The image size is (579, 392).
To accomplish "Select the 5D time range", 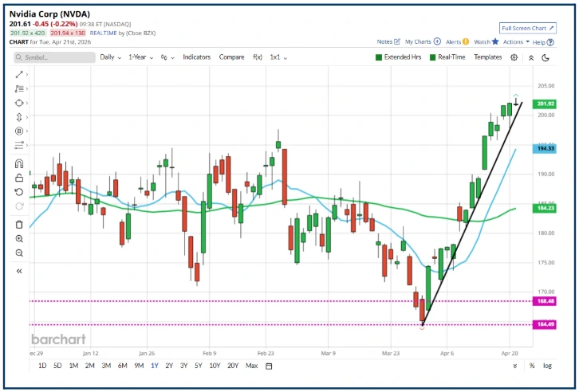I will [57, 366].
